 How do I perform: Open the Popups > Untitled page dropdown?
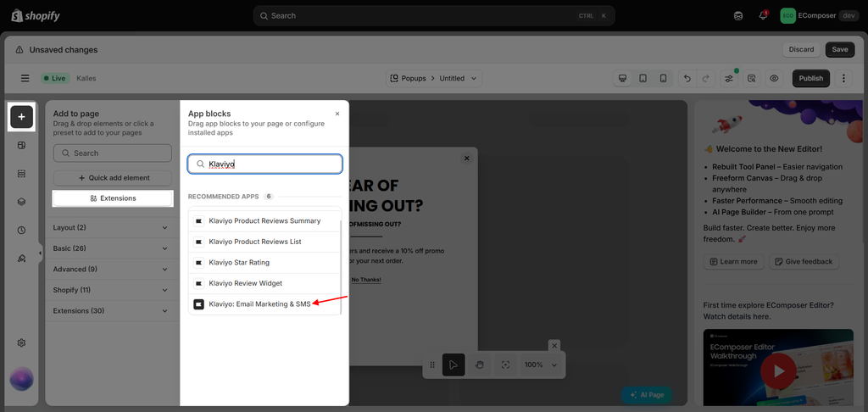point(434,78)
